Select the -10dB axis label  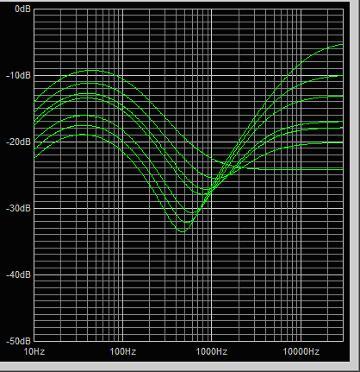18,76
